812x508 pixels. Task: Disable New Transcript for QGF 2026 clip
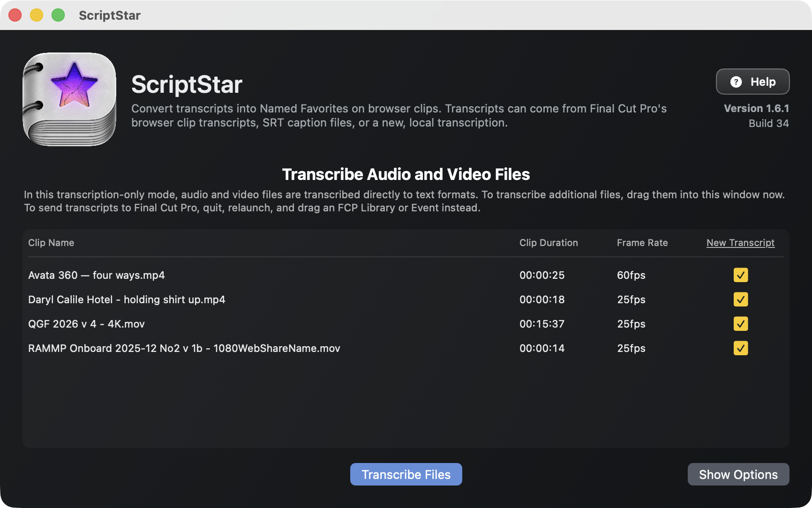tap(741, 324)
